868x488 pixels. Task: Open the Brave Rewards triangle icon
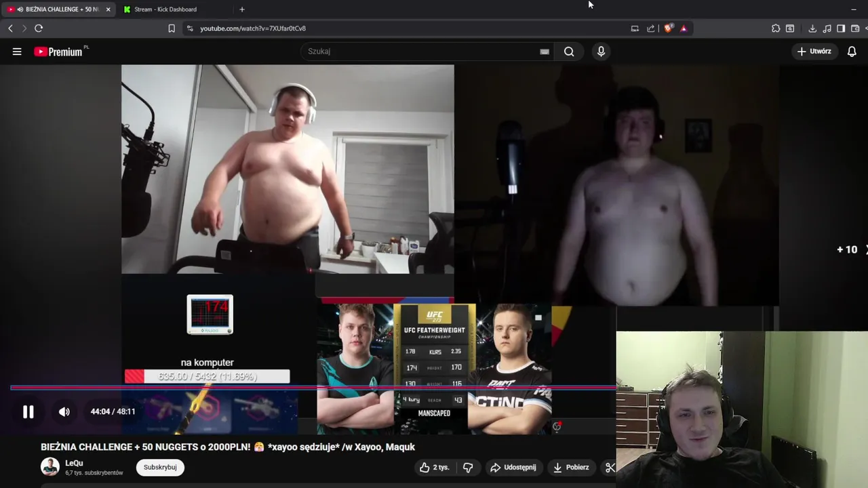click(x=684, y=28)
